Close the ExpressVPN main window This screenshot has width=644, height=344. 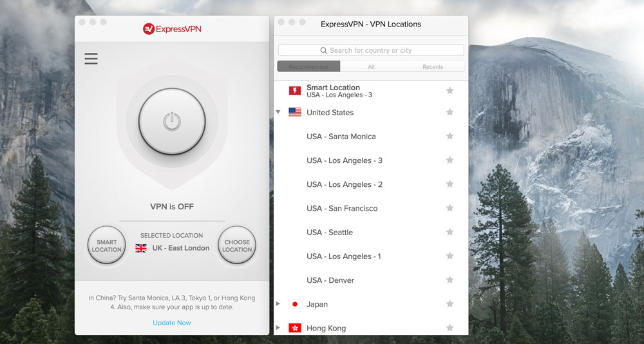click(82, 22)
